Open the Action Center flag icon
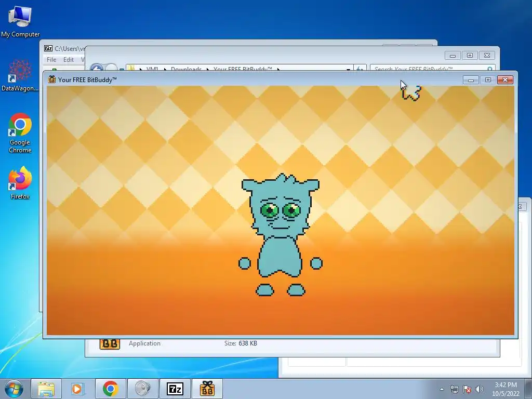The width and height of the screenshot is (532, 399). 467,389
